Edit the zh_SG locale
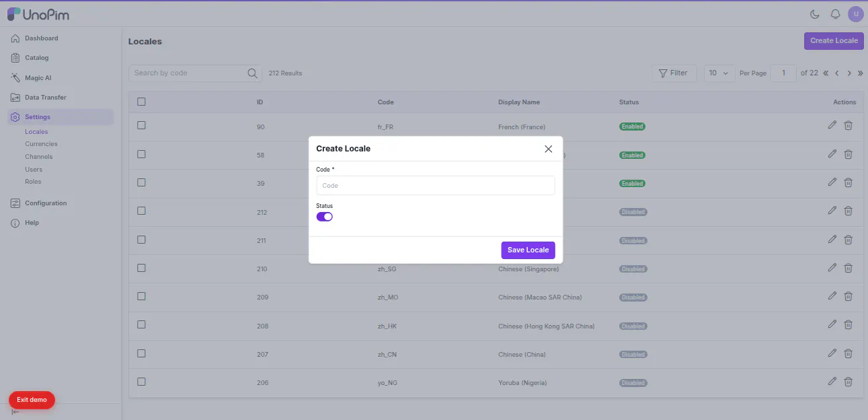 pyautogui.click(x=832, y=267)
